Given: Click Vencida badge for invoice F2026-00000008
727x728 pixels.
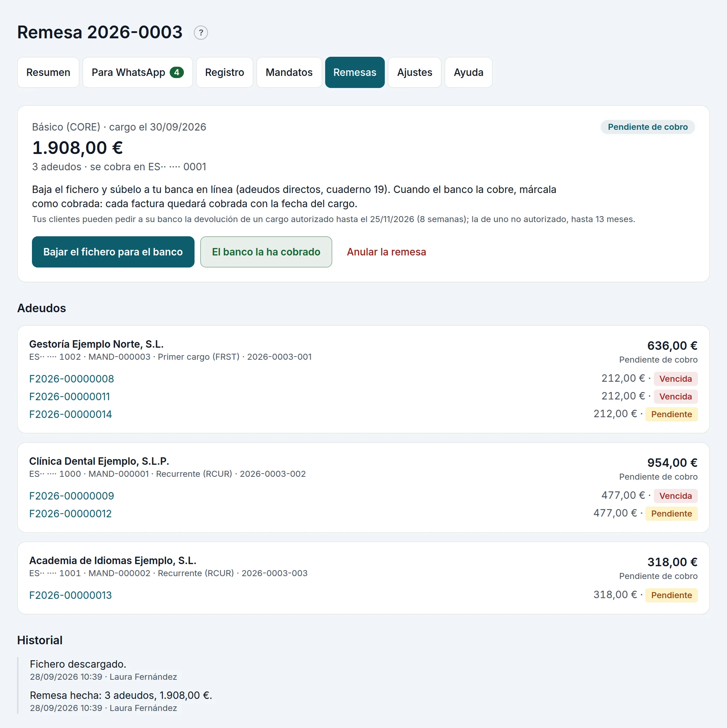Looking at the screenshot, I should click(x=675, y=379).
